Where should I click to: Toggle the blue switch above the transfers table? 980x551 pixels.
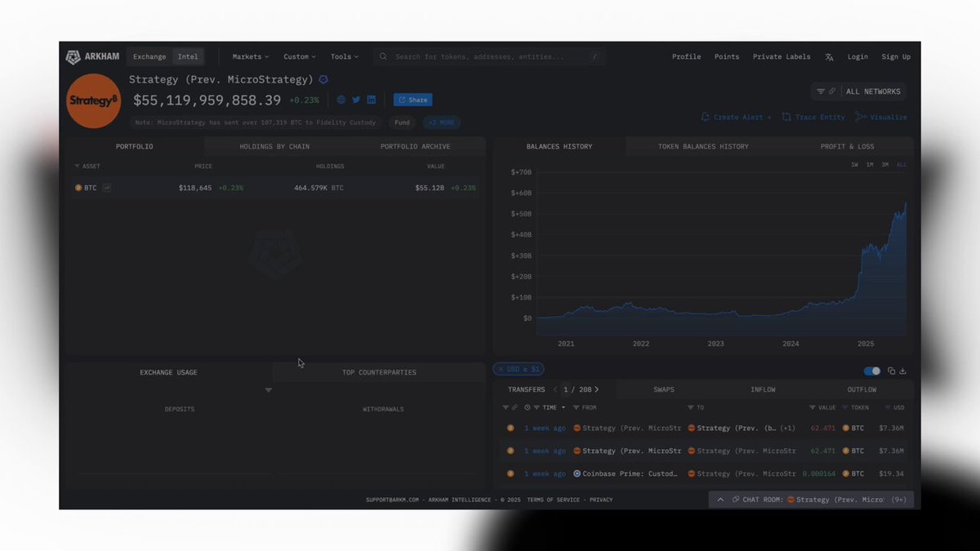point(872,371)
